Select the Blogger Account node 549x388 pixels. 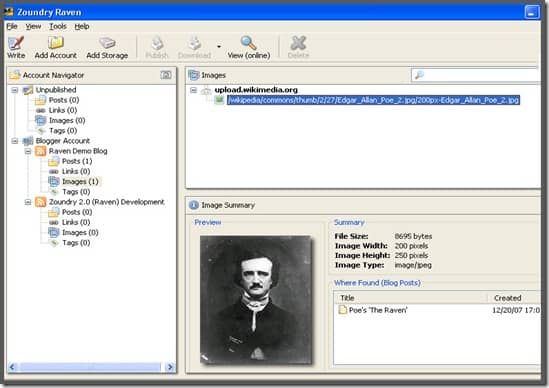point(63,141)
